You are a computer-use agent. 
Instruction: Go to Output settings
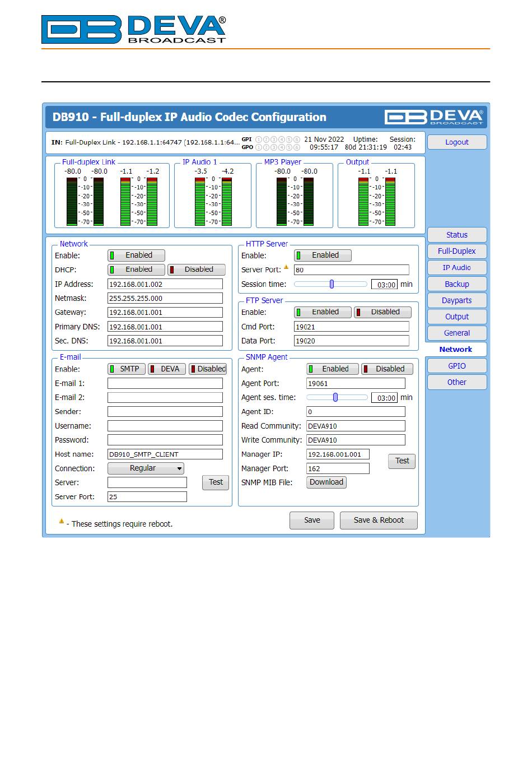click(457, 317)
